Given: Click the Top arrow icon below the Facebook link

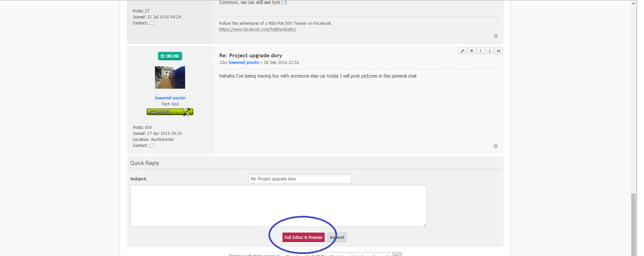Looking at the screenshot, I should pos(495,36).
